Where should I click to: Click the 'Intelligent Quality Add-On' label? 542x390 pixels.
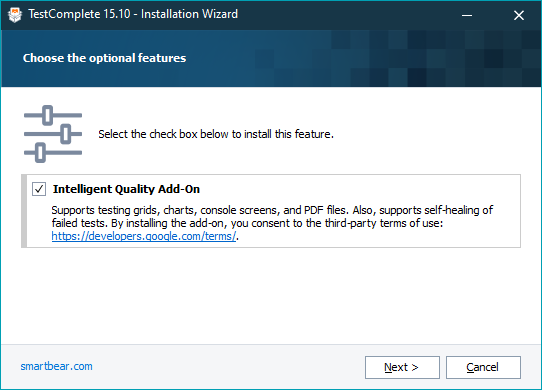pos(126,189)
